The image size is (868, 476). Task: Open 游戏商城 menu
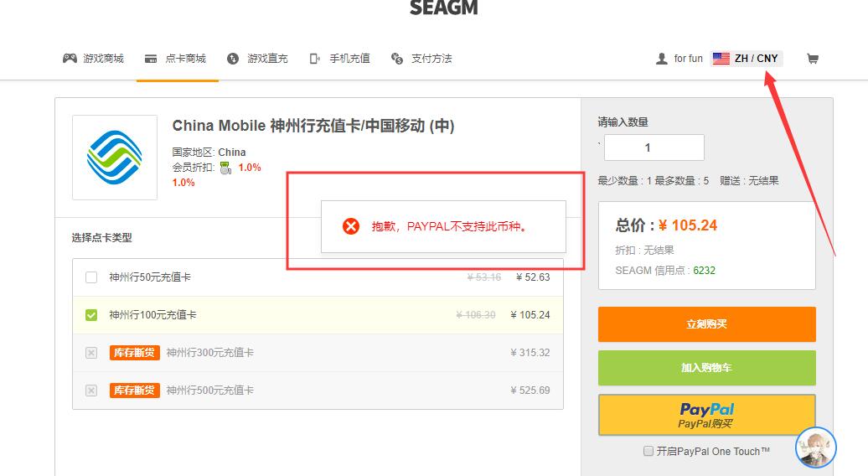tap(104, 59)
